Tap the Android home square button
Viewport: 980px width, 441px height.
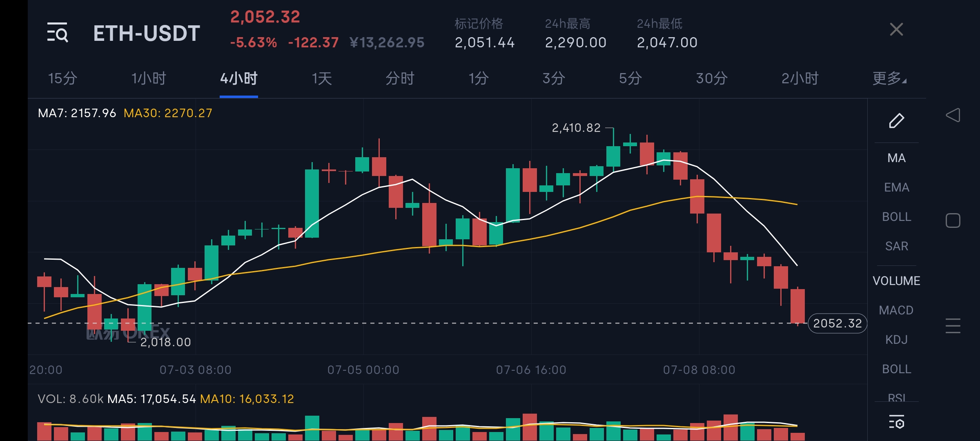(953, 220)
